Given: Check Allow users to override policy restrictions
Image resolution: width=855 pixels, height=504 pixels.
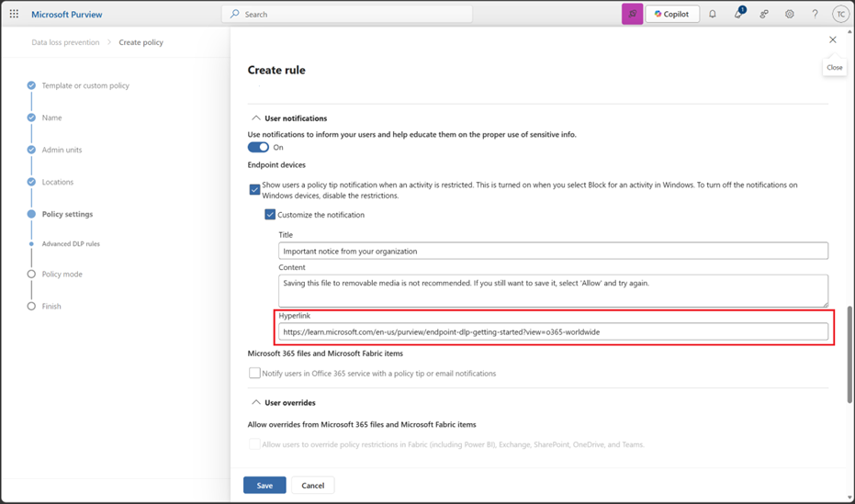Looking at the screenshot, I should [x=254, y=444].
